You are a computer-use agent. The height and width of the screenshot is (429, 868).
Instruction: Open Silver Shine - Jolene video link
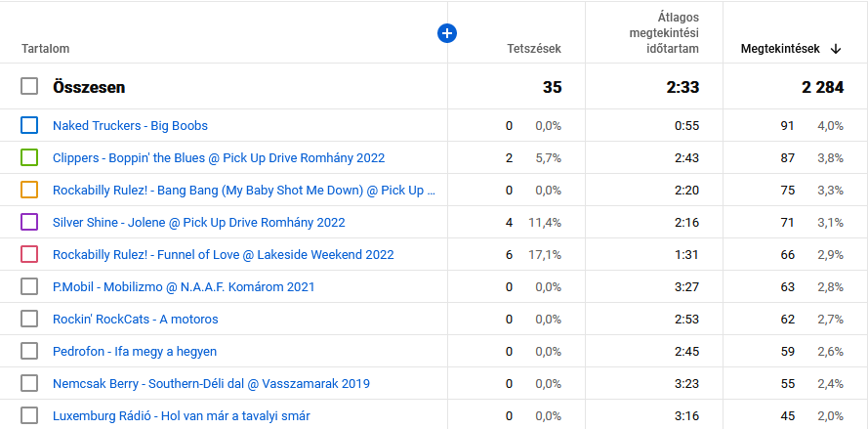[x=199, y=222]
